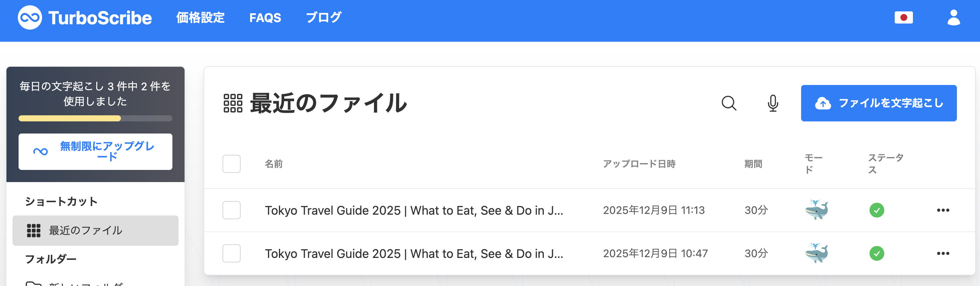The width and height of the screenshot is (980, 286).
Task: Click the daily transcription usage progress bar
Action: tap(95, 119)
